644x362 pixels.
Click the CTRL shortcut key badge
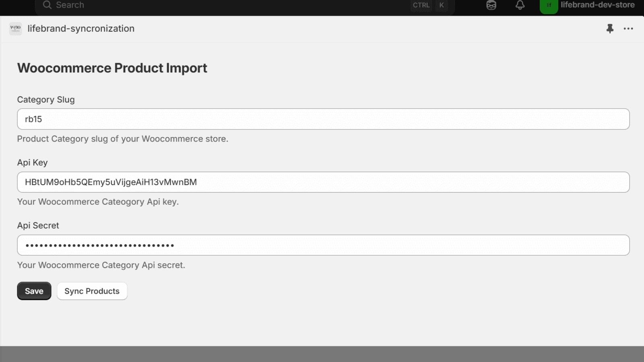pyautogui.click(x=421, y=5)
